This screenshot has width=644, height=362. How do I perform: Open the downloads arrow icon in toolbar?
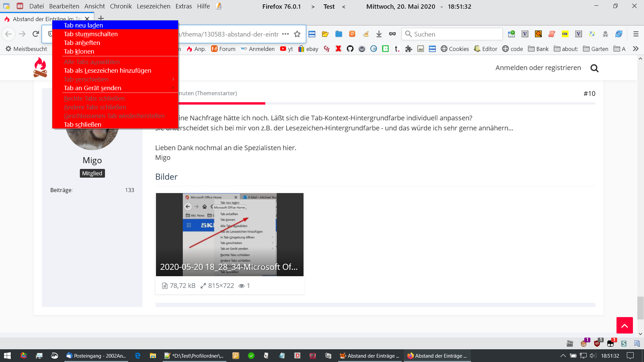click(379, 34)
